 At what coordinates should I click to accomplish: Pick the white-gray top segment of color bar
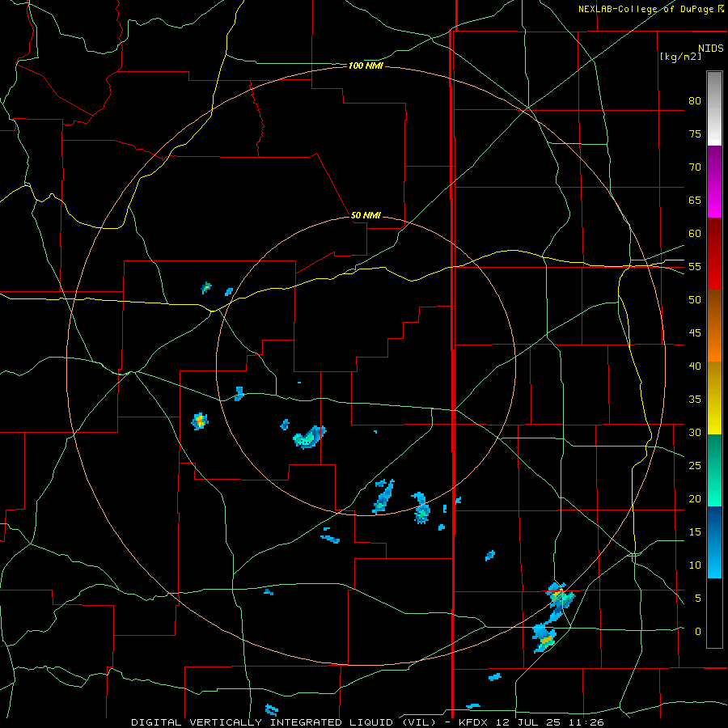coord(714,108)
